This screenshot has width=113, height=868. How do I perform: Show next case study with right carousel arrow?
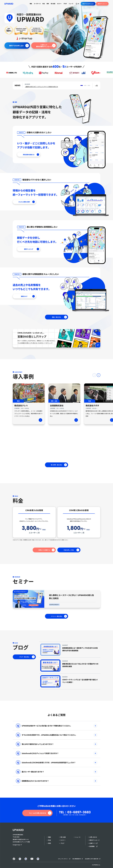coord(99,375)
